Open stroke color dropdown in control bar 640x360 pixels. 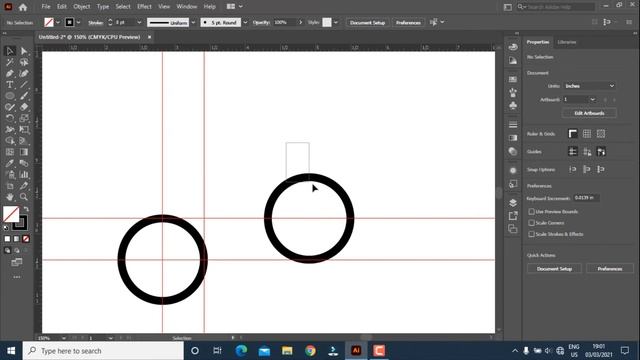[x=78, y=22]
